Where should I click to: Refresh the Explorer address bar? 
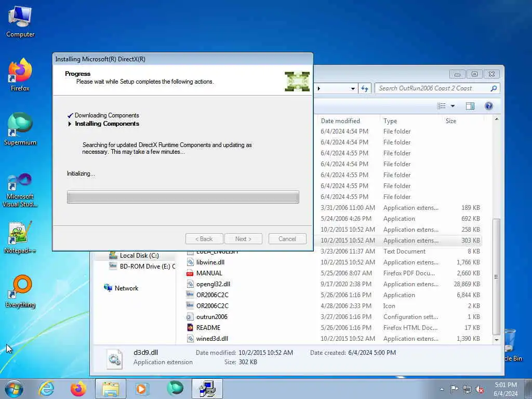[x=365, y=88]
